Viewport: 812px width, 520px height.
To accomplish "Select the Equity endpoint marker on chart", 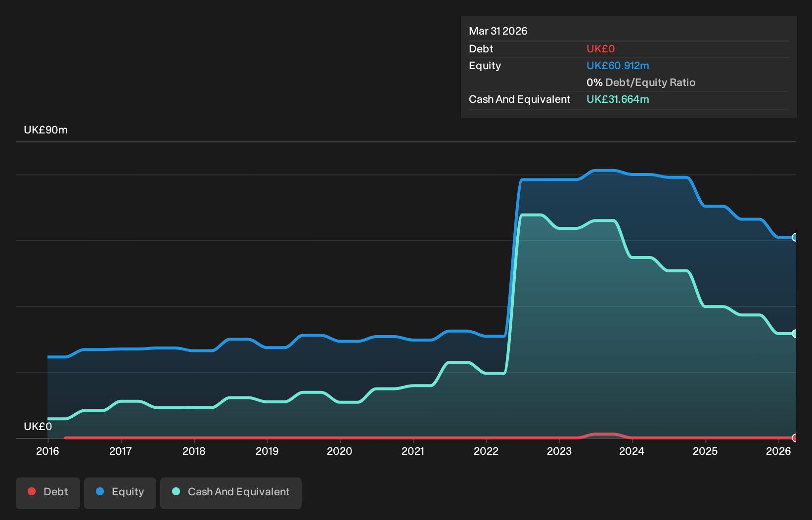I will click(x=795, y=237).
